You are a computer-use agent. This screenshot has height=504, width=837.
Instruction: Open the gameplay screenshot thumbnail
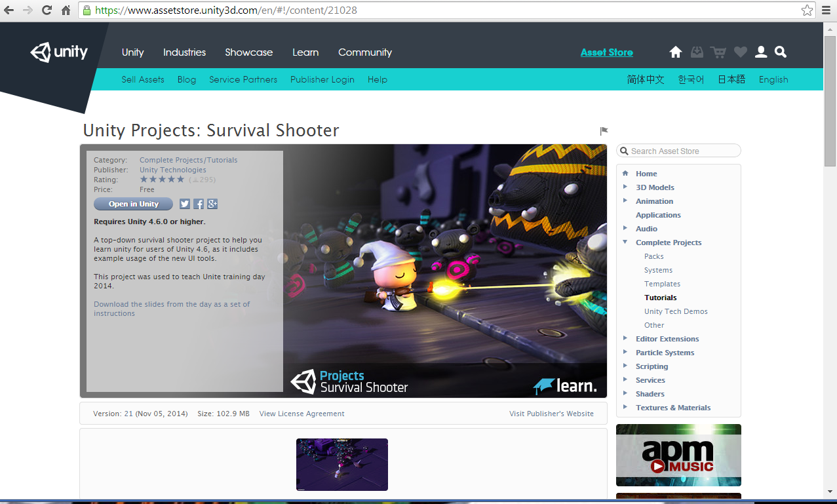click(342, 465)
